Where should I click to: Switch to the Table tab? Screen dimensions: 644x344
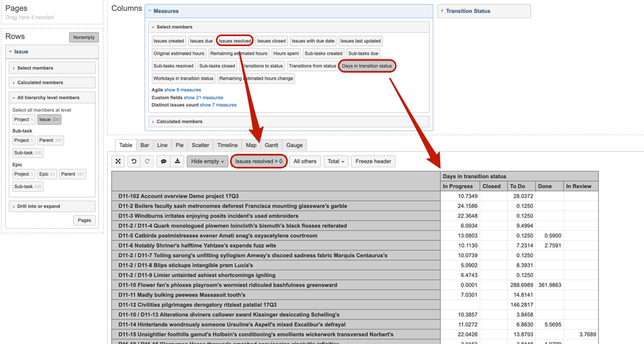(x=126, y=146)
